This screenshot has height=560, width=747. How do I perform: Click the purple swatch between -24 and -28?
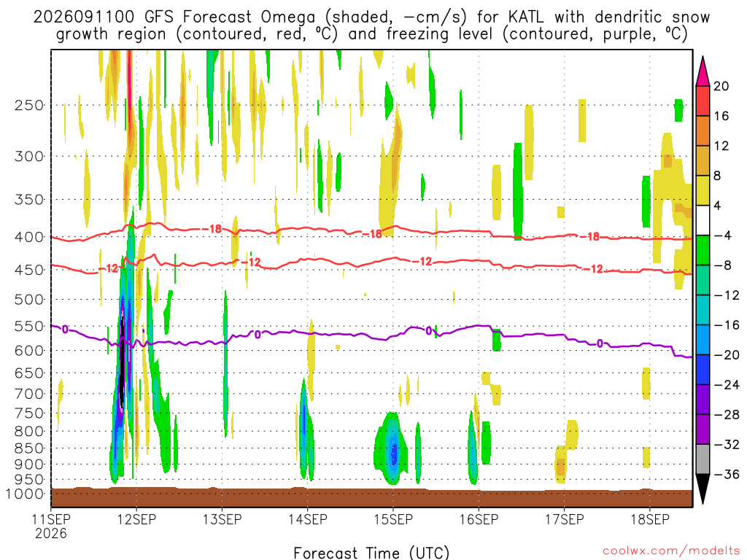pyautogui.click(x=703, y=400)
